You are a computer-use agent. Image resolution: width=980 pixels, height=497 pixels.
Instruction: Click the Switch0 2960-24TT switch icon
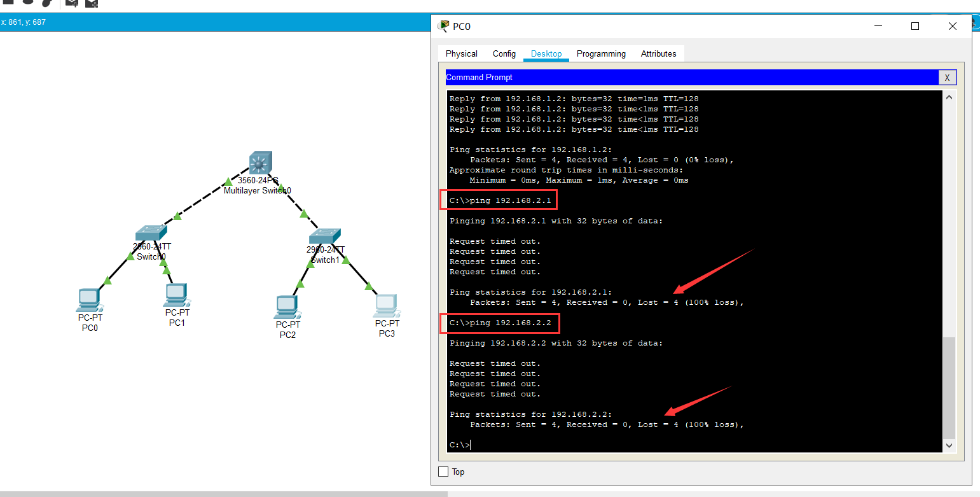point(151,232)
